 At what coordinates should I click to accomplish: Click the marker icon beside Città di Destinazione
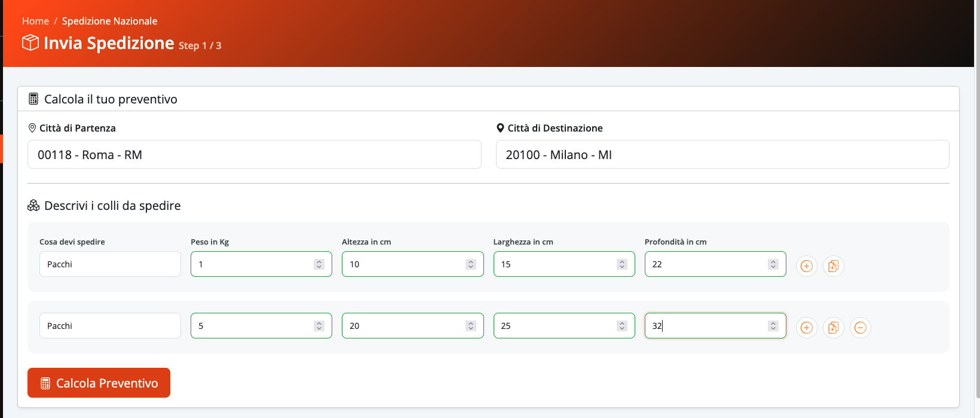pyautogui.click(x=500, y=128)
